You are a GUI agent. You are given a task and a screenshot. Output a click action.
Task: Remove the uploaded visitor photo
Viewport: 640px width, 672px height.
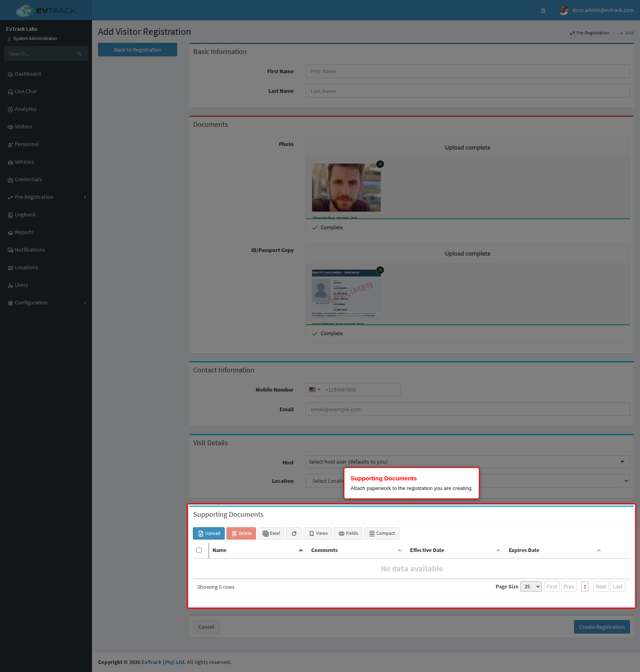click(x=380, y=164)
